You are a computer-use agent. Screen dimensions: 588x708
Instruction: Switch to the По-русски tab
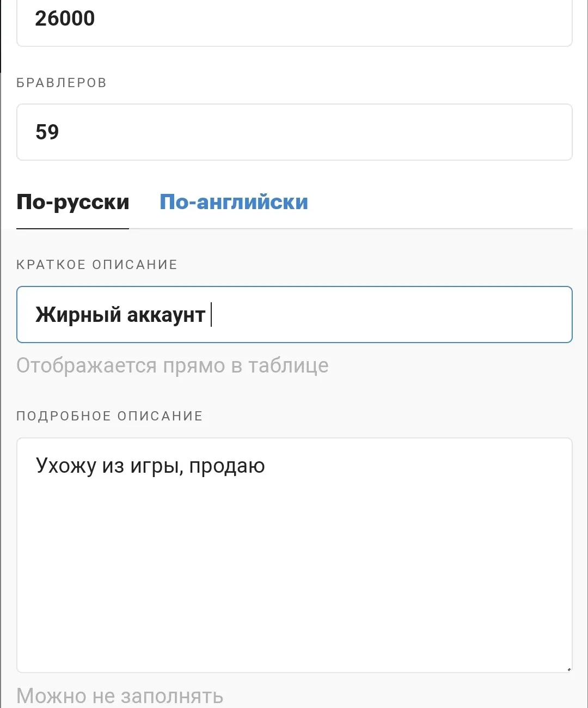tap(73, 202)
